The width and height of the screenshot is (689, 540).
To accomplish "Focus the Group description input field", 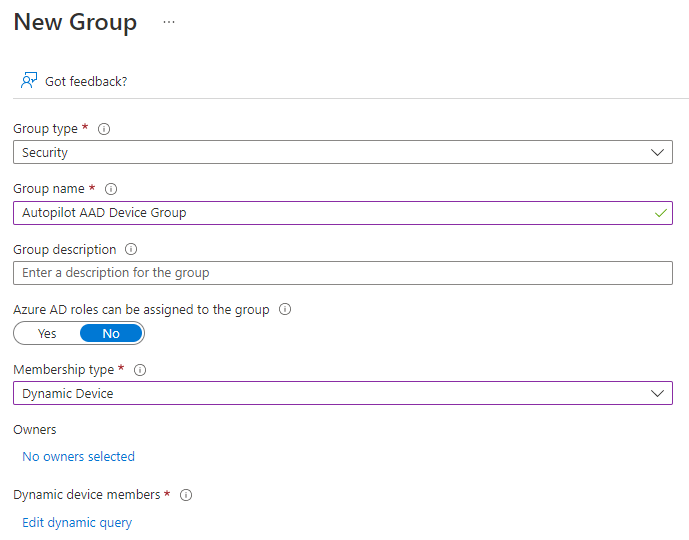I will 343,273.
